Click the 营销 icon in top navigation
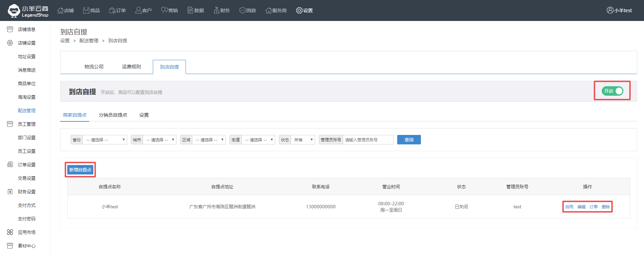 [164, 10]
